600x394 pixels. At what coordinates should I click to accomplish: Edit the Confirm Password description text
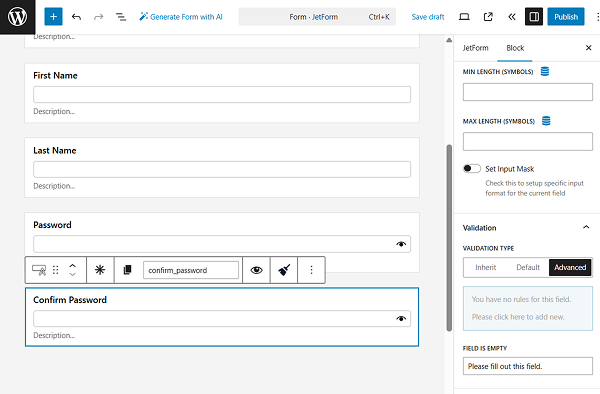pos(54,335)
